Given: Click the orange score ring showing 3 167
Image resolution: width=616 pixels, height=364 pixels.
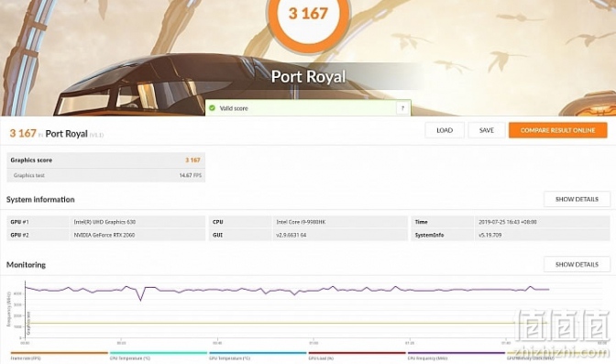Looking at the screenshot, I should coord(308,19).
